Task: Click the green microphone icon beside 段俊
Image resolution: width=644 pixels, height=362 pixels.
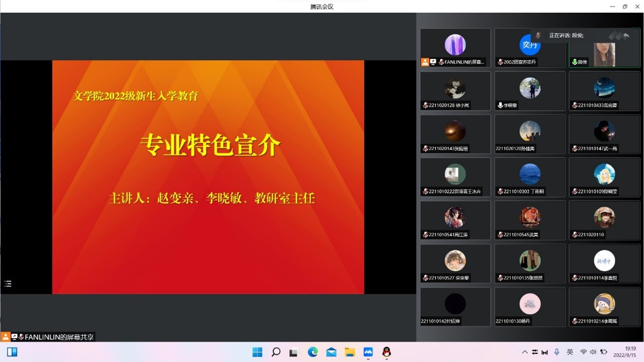Action: [574, 62]
